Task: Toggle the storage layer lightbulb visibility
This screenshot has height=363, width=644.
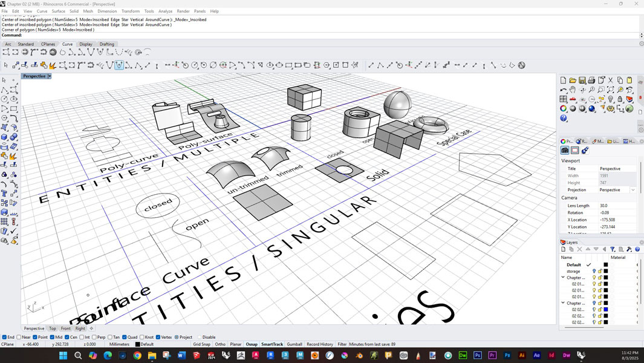Action: click(594, 272)
